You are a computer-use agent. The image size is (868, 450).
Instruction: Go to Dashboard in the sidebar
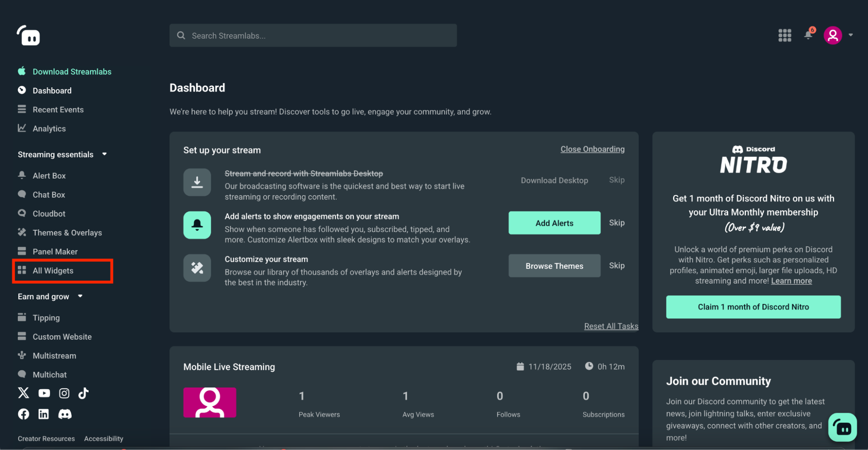52,90
